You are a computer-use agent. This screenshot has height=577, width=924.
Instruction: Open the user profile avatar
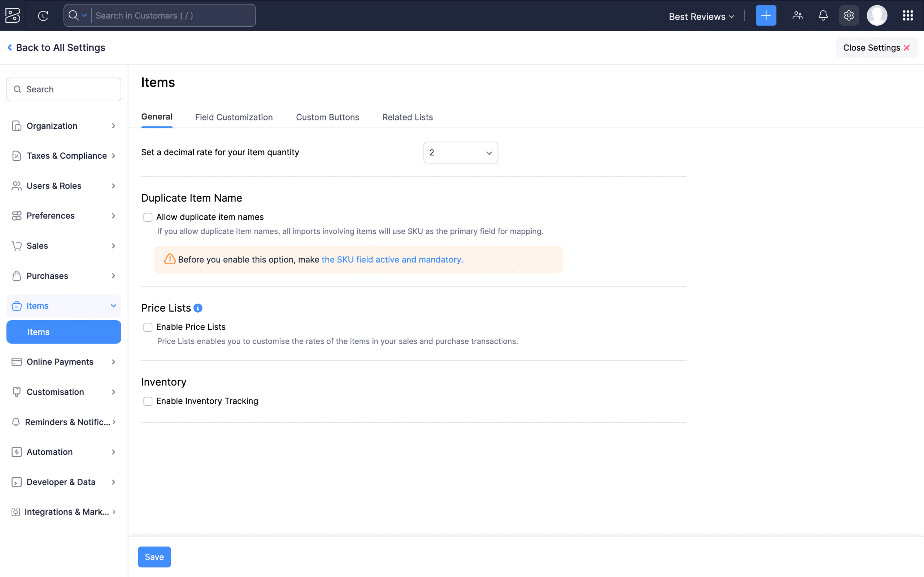click(877, 15)
